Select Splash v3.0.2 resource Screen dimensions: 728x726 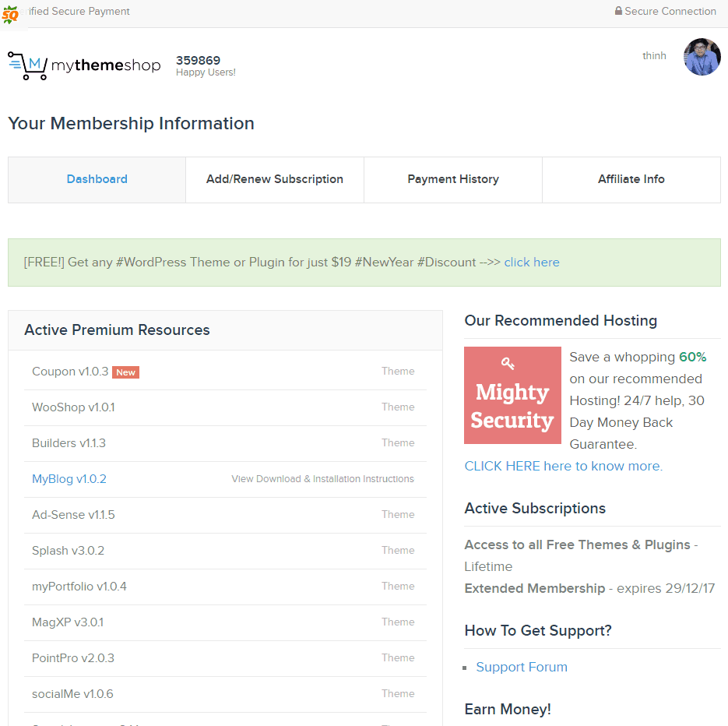(x=68, y=551)
